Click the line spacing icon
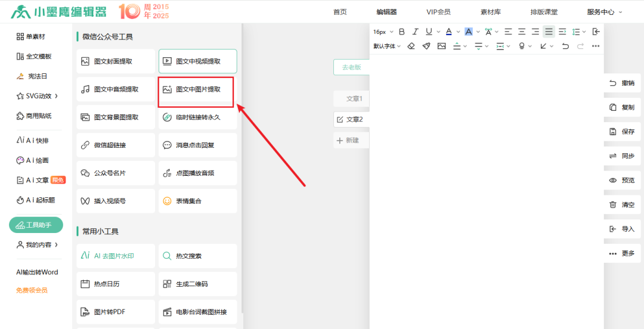 pyautogui.click(x=576, y=32)
